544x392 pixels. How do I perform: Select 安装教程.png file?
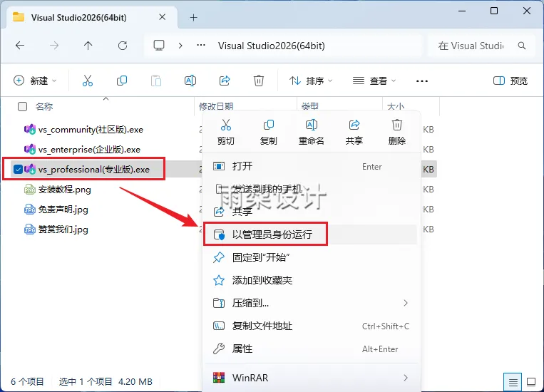coord(57,190)
